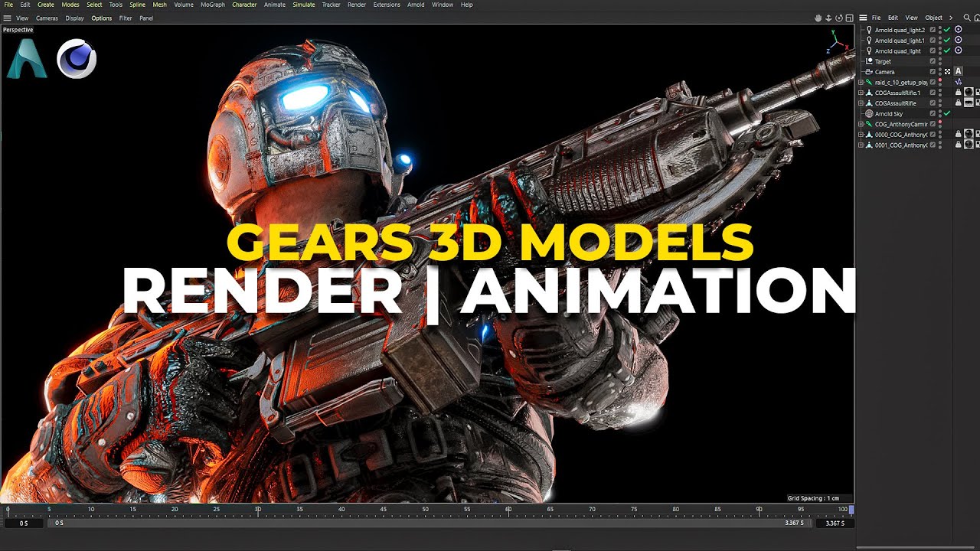The width and height of the screenshot is (980, 551).
Task: Expand the 0001_COG_Anthony object node
Action: [x=861, y=145]
